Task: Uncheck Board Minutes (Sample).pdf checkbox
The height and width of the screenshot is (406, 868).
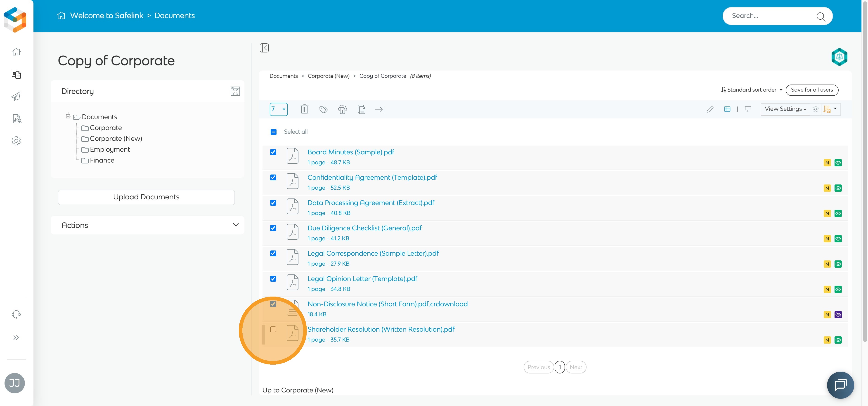Action: [273, 152]
